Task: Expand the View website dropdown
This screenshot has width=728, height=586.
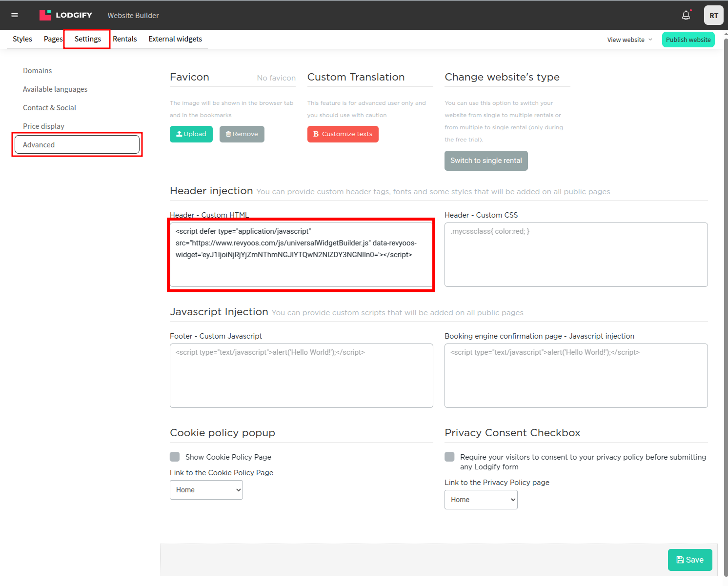Action: [x=629, y=40]
